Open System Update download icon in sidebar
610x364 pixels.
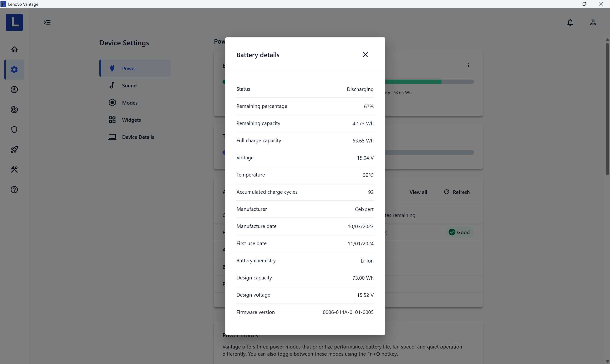click(14, 90)
